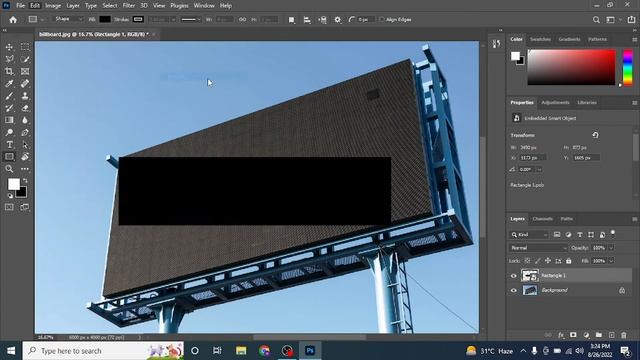This screenshot has width=640, height=360.
Task: Open the Layers panel menu
Action: (x=634, y=219)
